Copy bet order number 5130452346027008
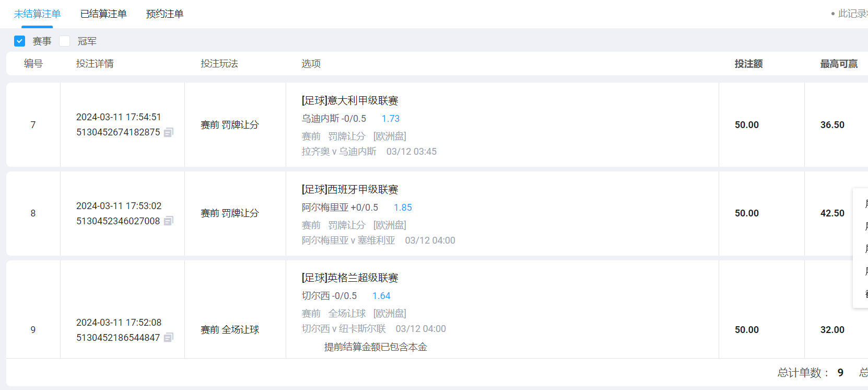Screen dimensions: 868x390 (x=168, y=221)
